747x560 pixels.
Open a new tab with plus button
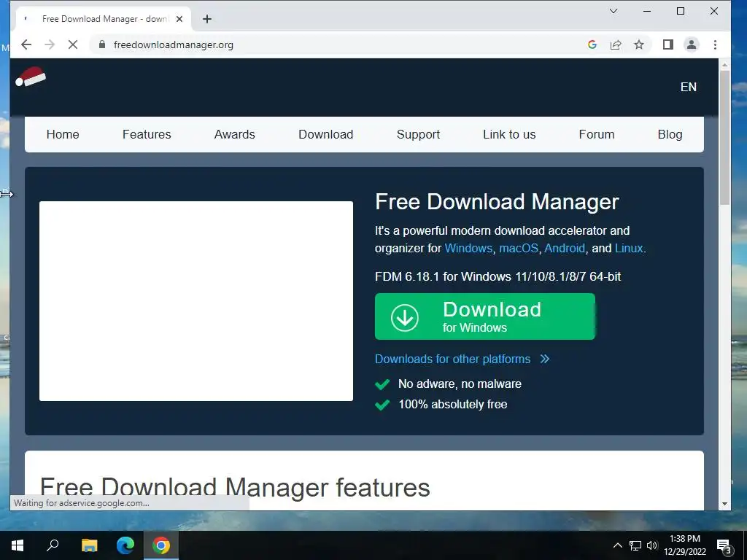coord(206,19)
